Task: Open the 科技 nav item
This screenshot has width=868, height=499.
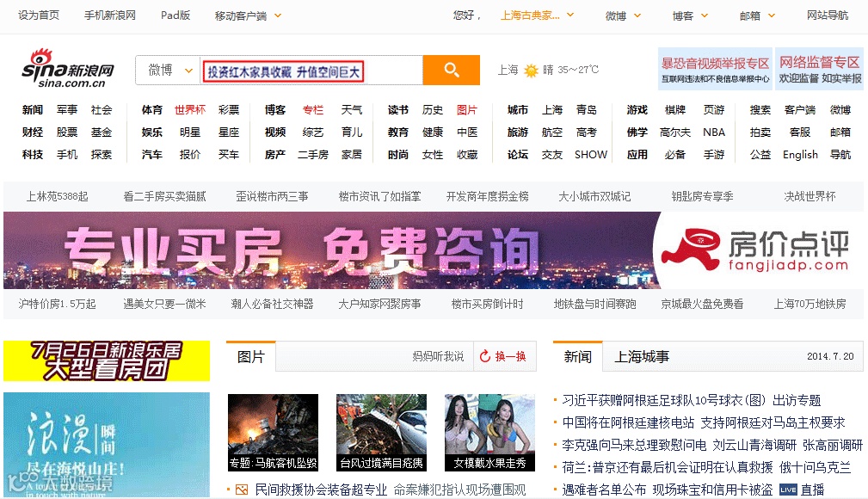Action: [33, 154]
